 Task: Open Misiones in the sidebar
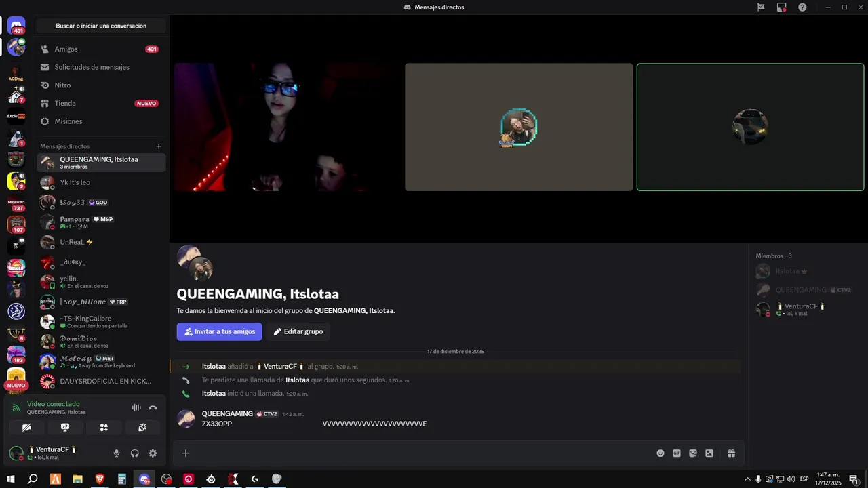pos(101,121)
